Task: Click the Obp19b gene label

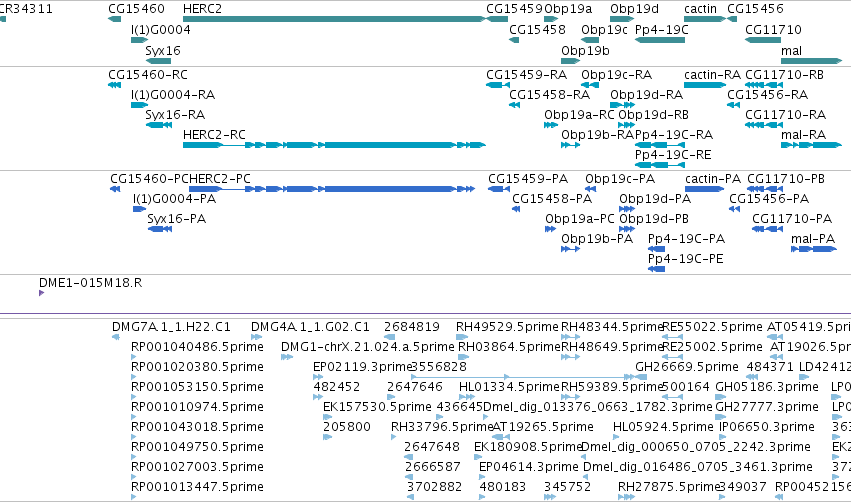Action: pos(586,51)
